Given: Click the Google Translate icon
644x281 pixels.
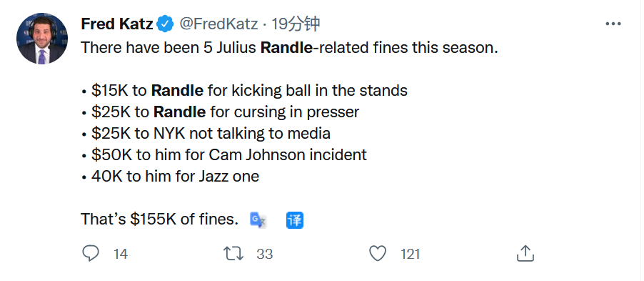Looking at the screenshot, I should pyautogui.click(x=258, y=220).
